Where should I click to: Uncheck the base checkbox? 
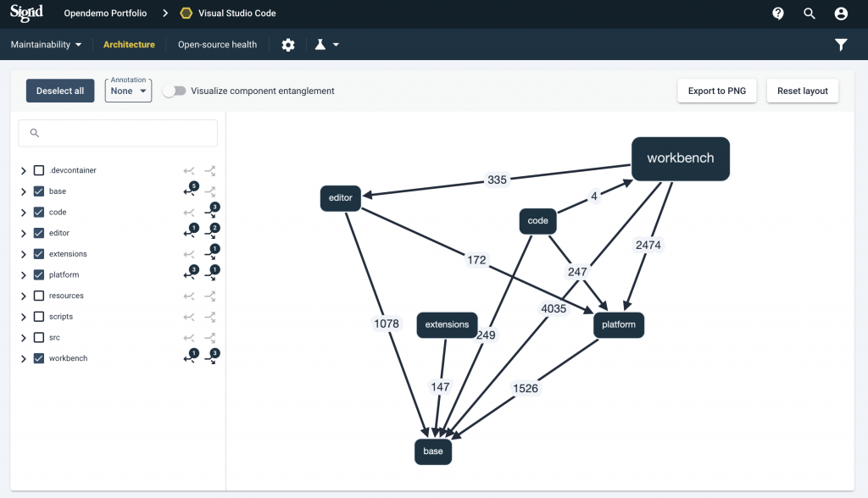pos(39,191)
